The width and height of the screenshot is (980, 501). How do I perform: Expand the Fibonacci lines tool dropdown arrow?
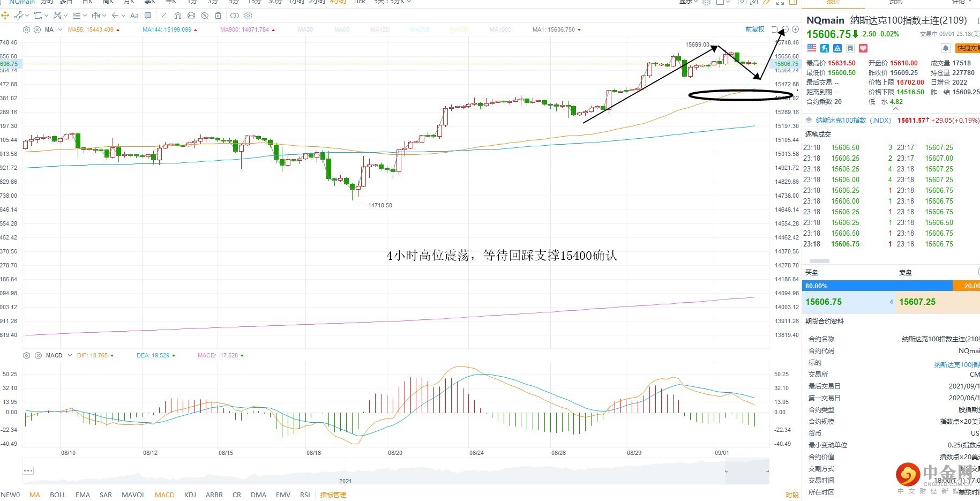tap(85, 16)
